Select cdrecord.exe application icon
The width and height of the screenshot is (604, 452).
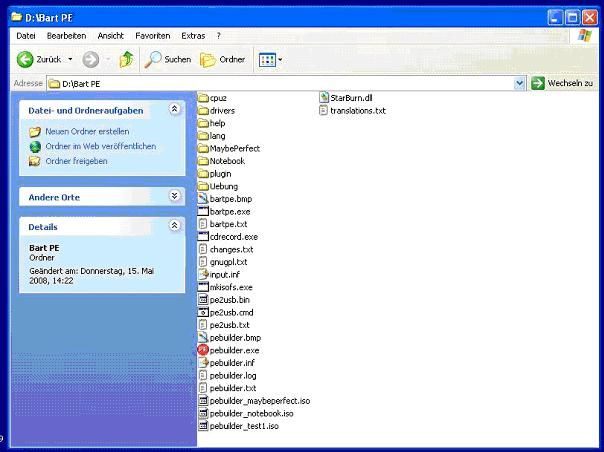click(203, 237)
